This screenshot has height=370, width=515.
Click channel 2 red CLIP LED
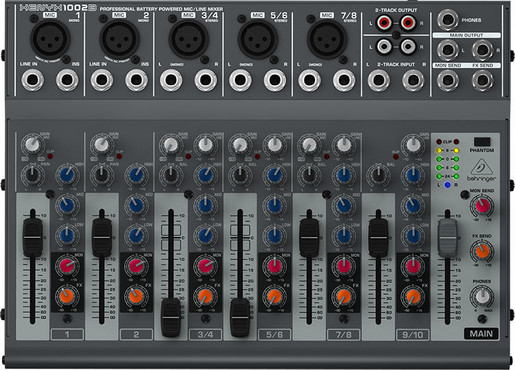tap(119, 156)
